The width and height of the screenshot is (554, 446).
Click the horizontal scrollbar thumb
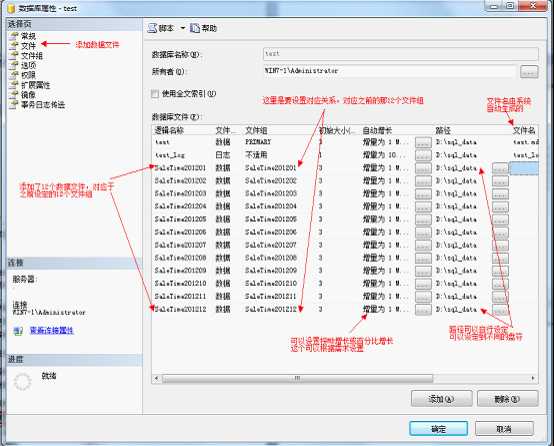coord(297,378)
